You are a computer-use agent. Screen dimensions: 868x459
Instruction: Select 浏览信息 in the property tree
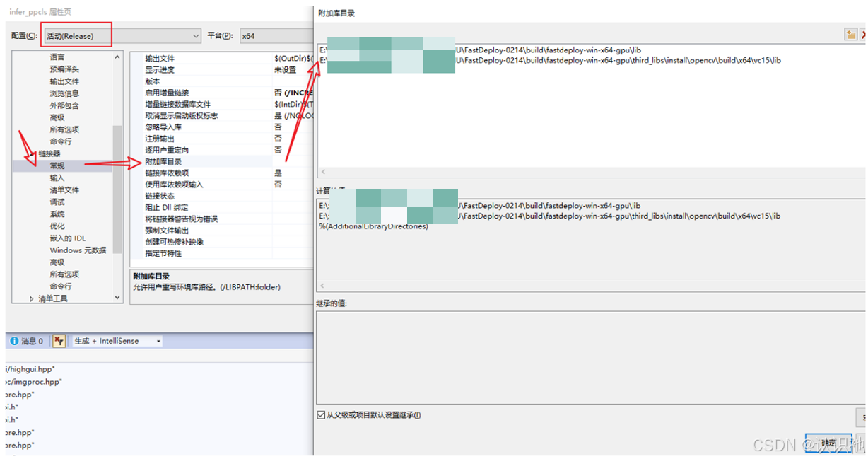[64, 93]
